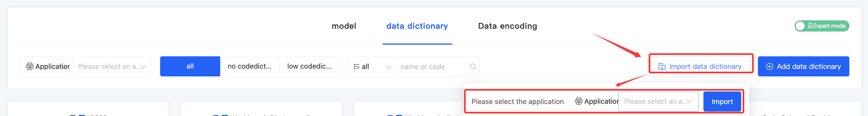Click the flask icon in Expert mode
The width and height of the screenshot is (868, 116).
[x=810, y=26]
